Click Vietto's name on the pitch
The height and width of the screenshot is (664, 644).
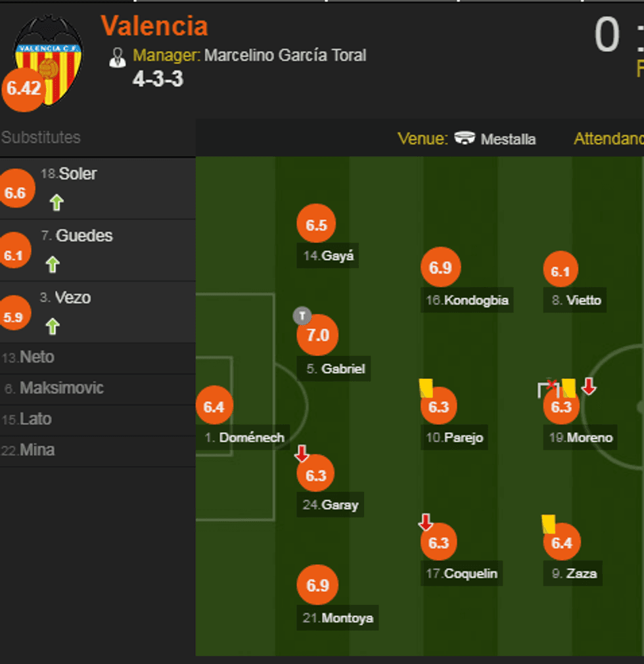(584, 300)
